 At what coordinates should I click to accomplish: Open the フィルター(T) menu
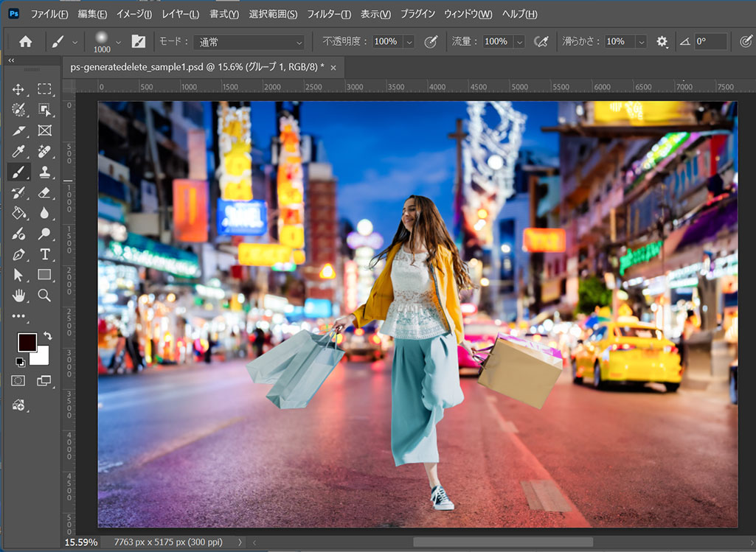click(x=329, y=14)
